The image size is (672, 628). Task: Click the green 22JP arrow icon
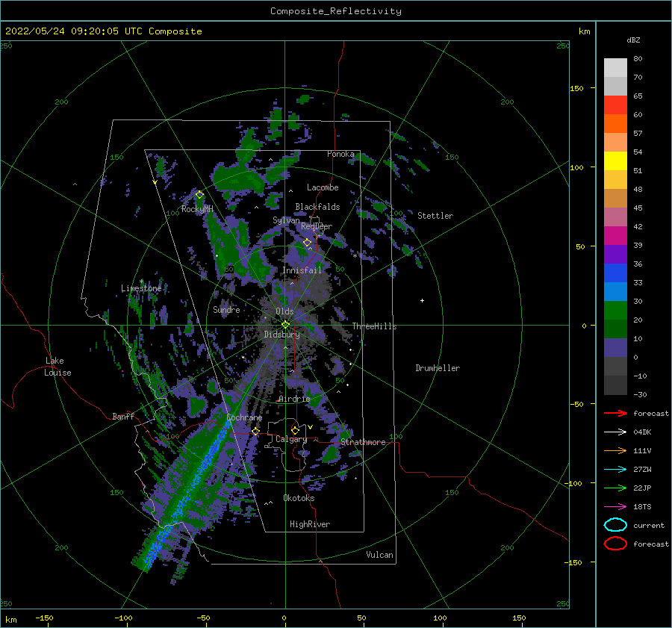pos(615,488)
